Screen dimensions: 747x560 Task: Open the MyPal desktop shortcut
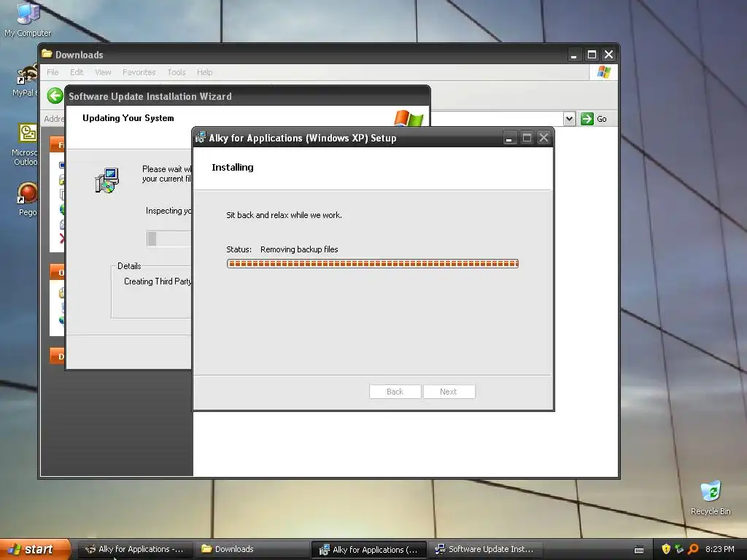pyautogui.click(x=25, y=81)
